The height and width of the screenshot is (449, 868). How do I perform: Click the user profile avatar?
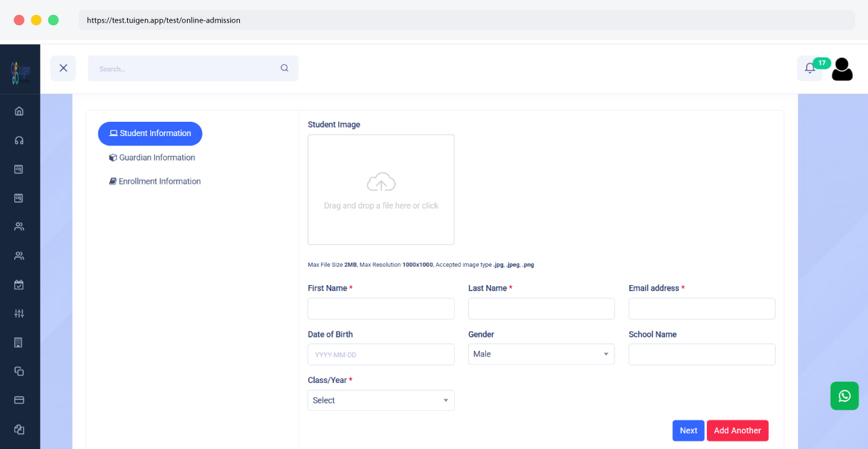tap(842, 69)
